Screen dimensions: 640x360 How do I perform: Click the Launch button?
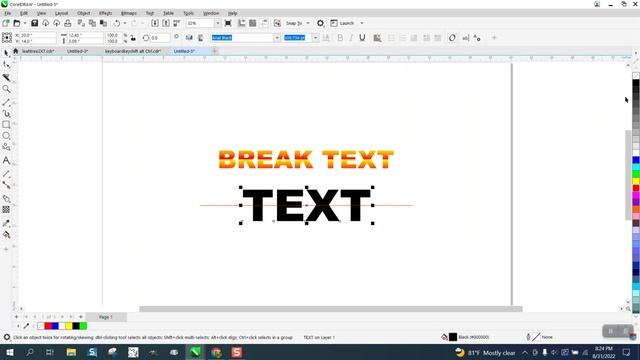click(x=342, y=23)
